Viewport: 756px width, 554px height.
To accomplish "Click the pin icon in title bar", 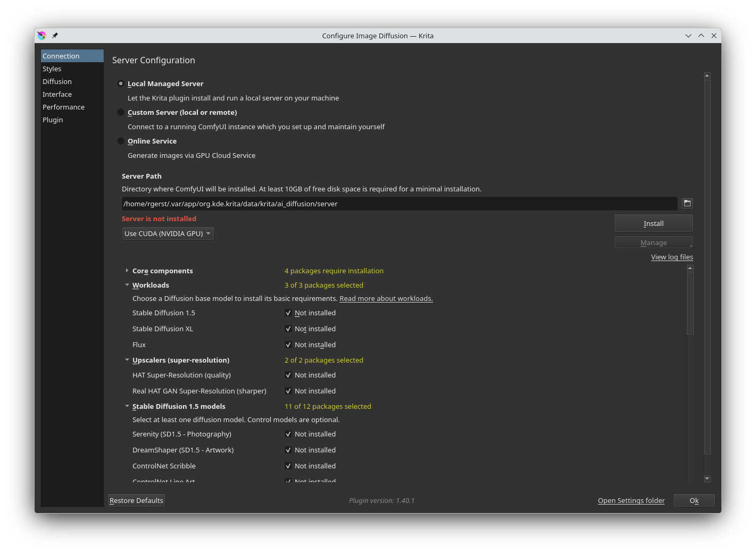I will point(55,36).
